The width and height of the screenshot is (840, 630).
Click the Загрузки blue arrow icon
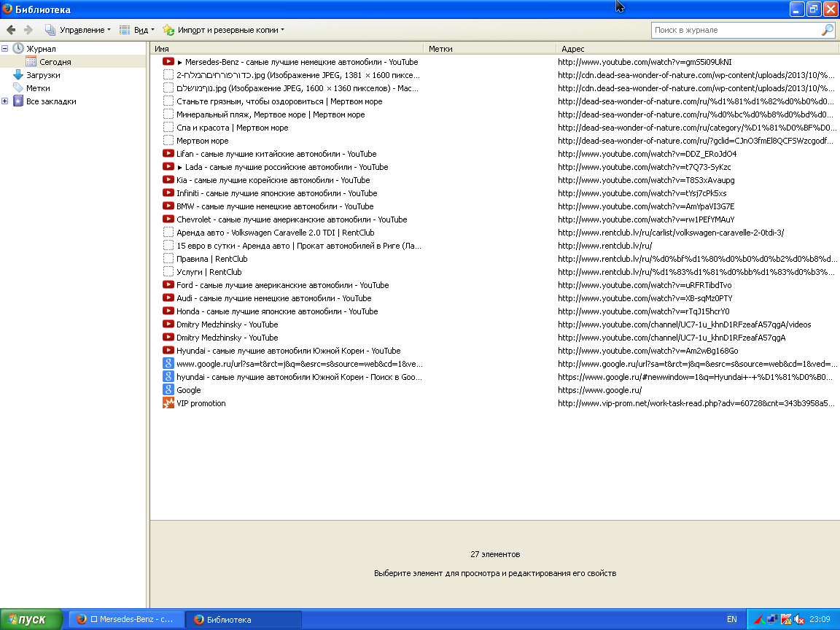point(18,75)
